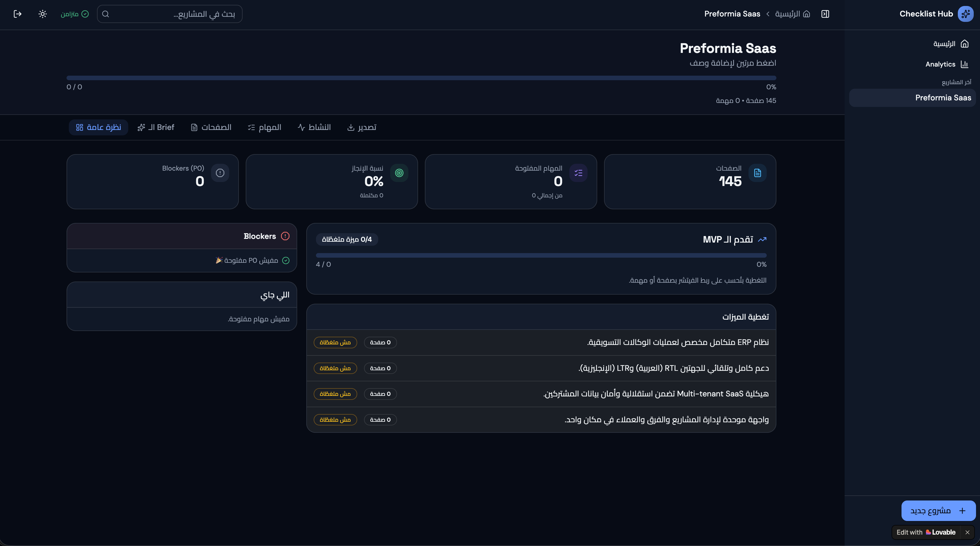
Task: Click 0 صفحة badge on the RTL row
Action: tap(380, 368)
